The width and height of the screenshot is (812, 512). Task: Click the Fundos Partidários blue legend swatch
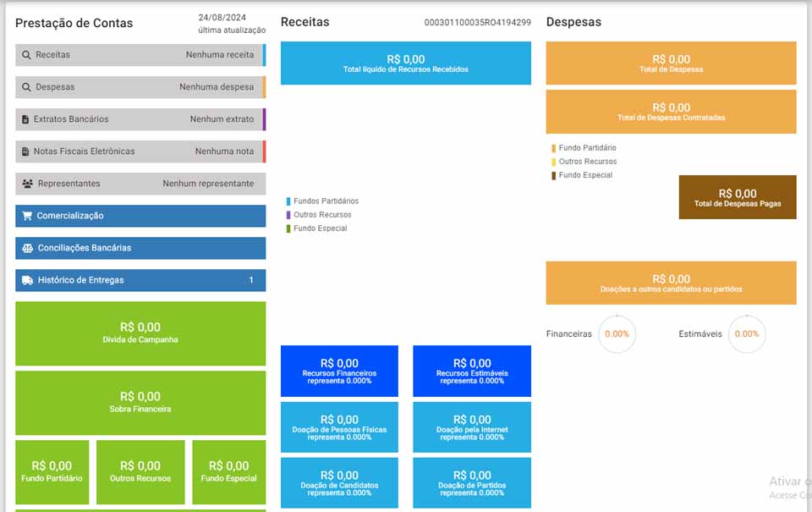[x=288, y=201]
